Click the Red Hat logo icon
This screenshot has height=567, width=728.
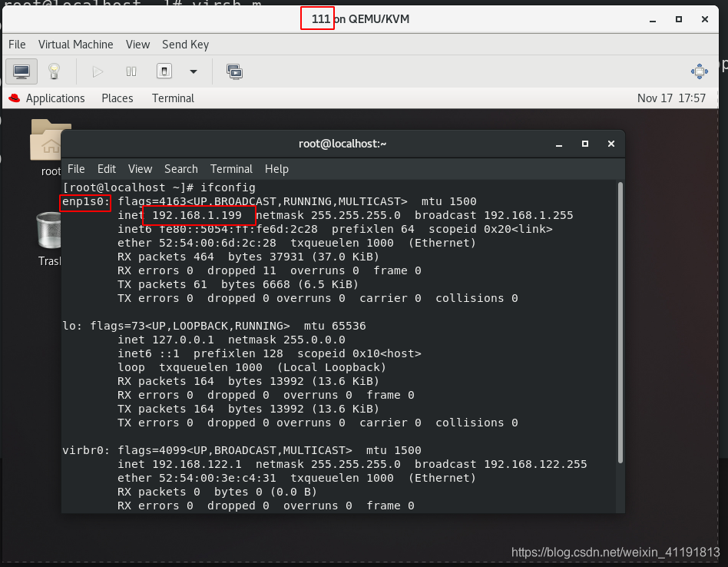pos(15,98)
